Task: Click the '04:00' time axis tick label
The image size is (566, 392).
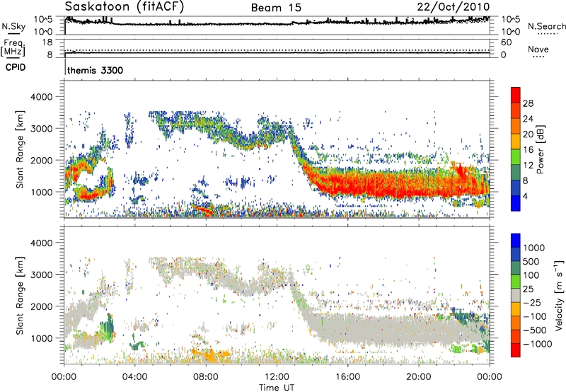Action: [x=135, y=377]
